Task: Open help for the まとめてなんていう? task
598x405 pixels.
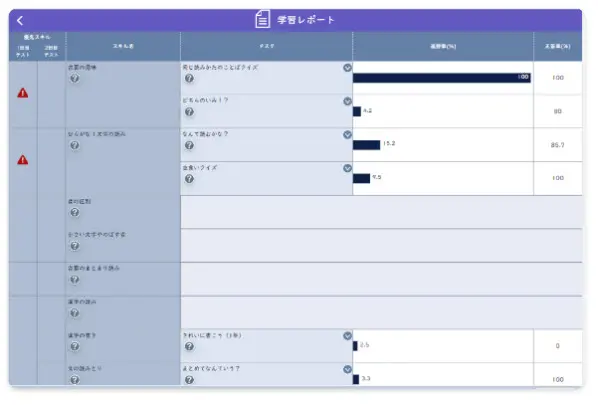Action: (189, 380)
